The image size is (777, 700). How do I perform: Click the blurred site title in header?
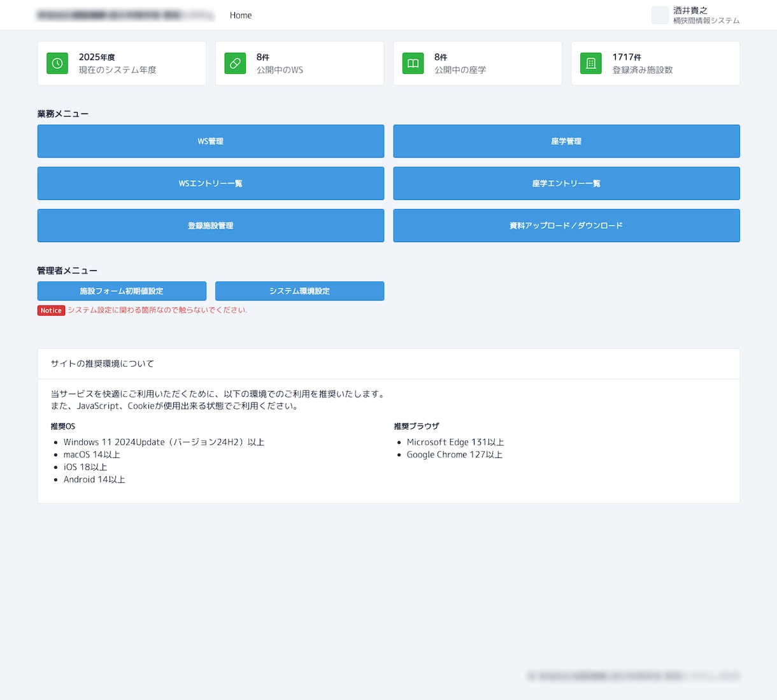pyautogui.click(x=126, y=15)
